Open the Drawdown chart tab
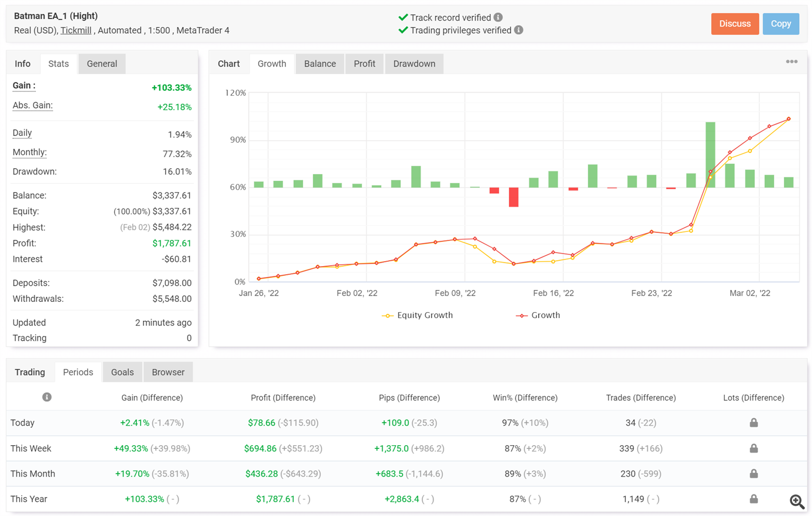 (414, 64)
